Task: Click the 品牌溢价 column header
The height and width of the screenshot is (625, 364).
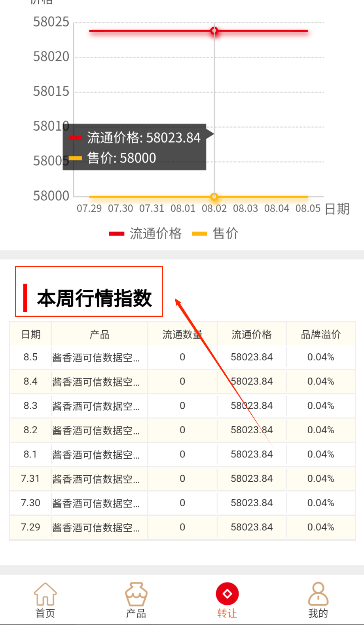Action: coord(320,335)
